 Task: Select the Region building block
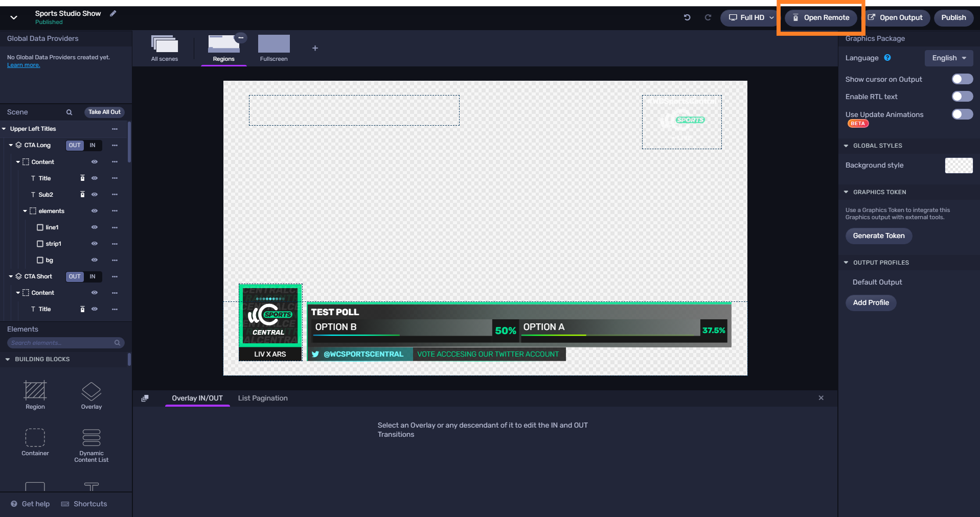(x=35, y=395)
